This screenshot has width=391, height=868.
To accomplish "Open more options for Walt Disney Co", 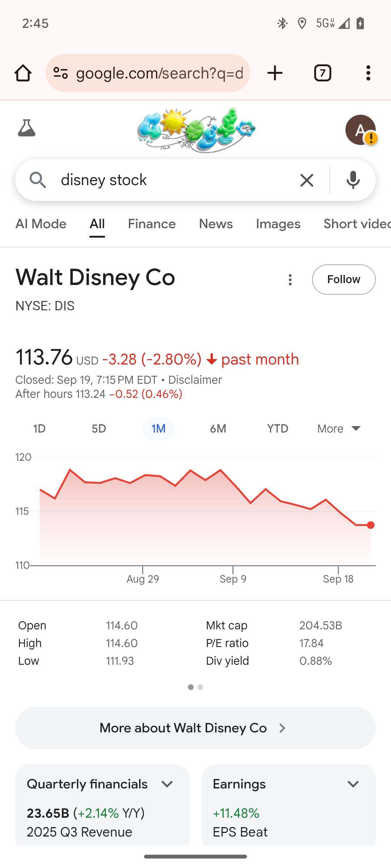I will tap(290, 280).
